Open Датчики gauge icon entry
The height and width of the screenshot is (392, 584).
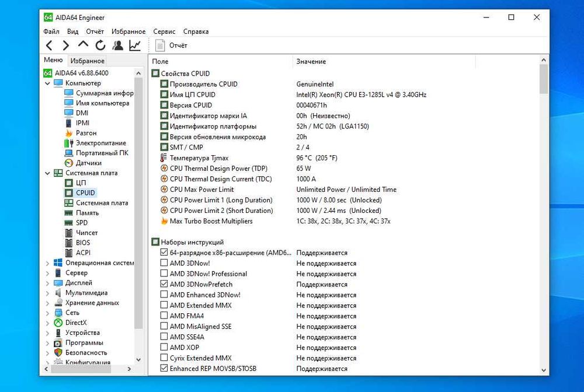click(68, 163)
